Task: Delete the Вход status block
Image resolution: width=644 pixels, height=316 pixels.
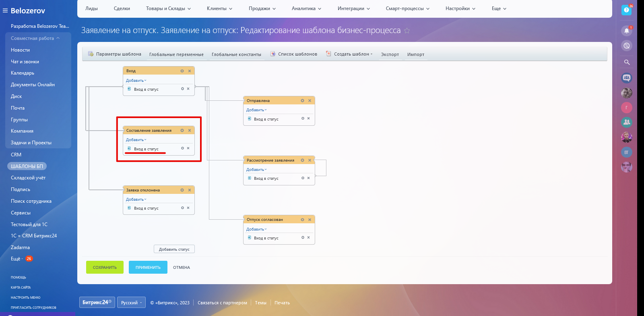Action: coord(190,71)
